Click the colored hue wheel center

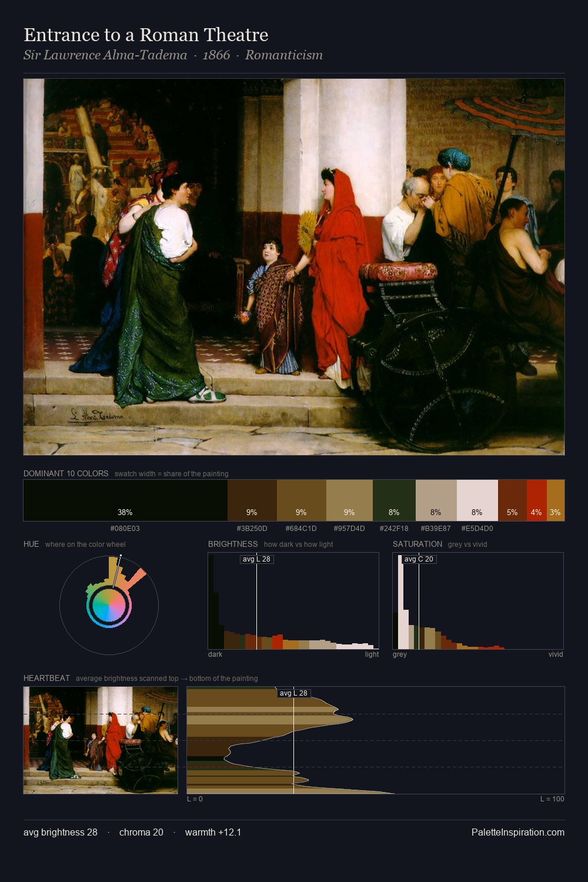(109, 605)
